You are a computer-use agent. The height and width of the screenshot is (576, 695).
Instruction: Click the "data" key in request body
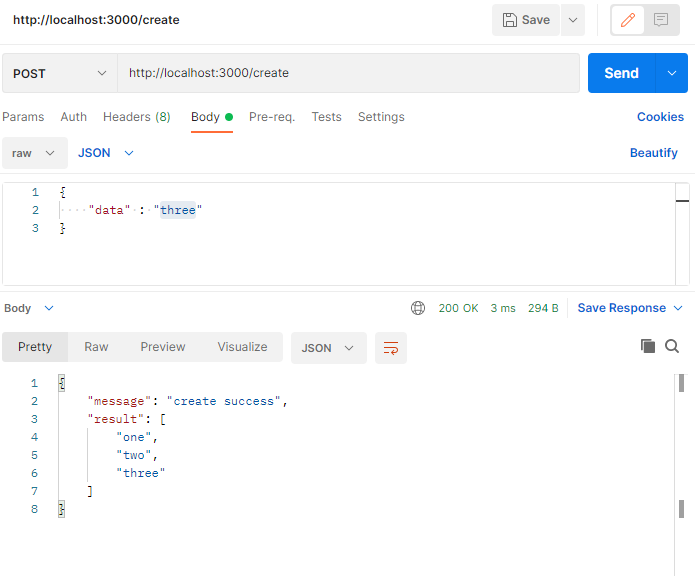109,210
